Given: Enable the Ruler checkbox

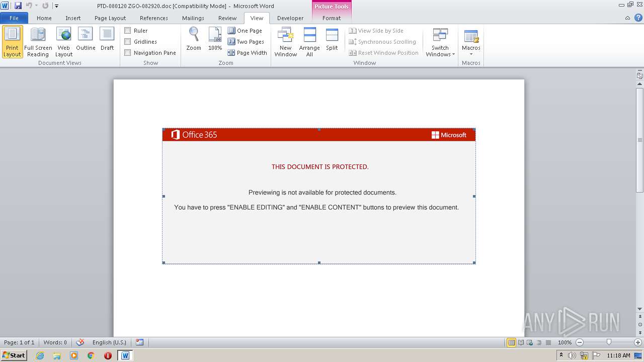Looking at the screenshot, I should click(128, 31).
